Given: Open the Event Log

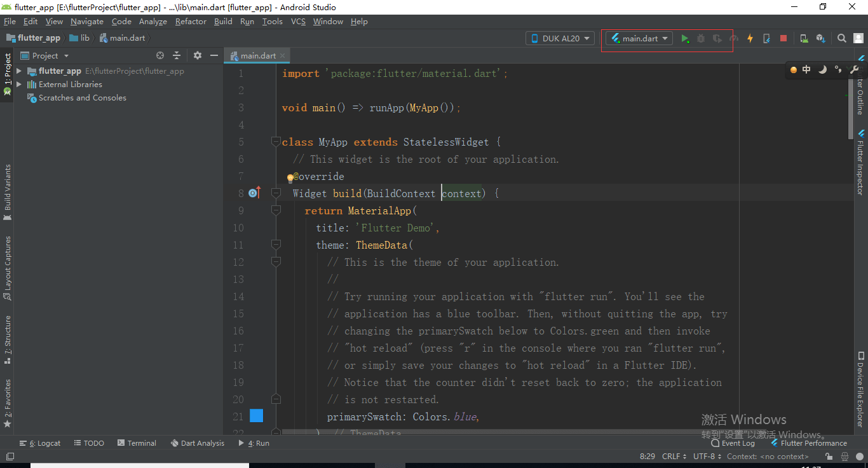Looking at the screenshot, I should point(733,443).
